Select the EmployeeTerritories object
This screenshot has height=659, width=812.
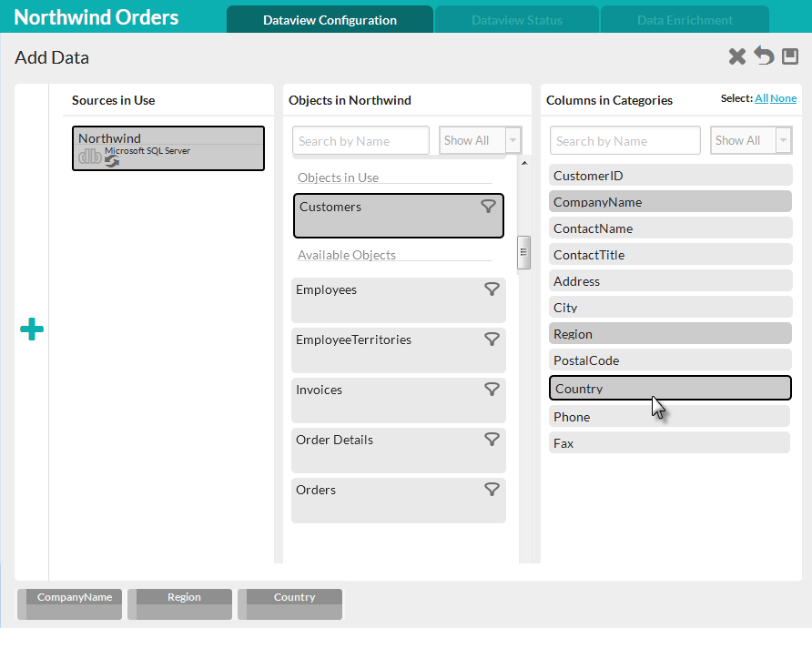click(x=398, y=350)
